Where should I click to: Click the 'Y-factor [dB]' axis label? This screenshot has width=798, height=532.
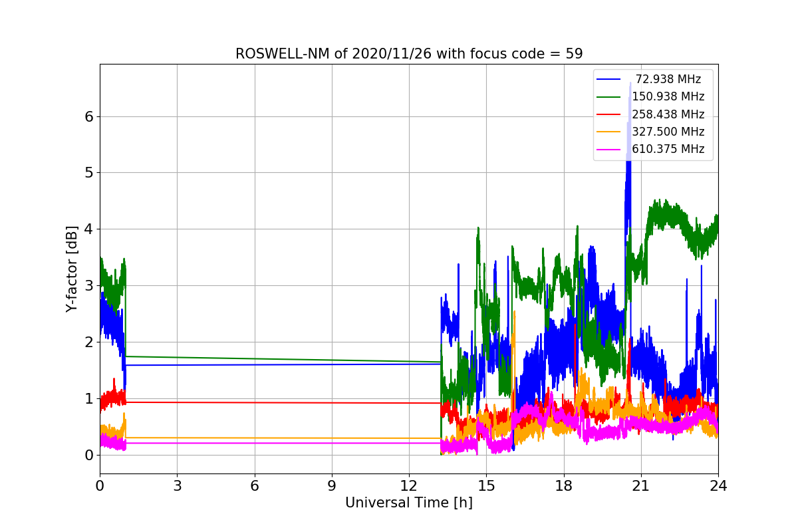(x=72, y=269)
